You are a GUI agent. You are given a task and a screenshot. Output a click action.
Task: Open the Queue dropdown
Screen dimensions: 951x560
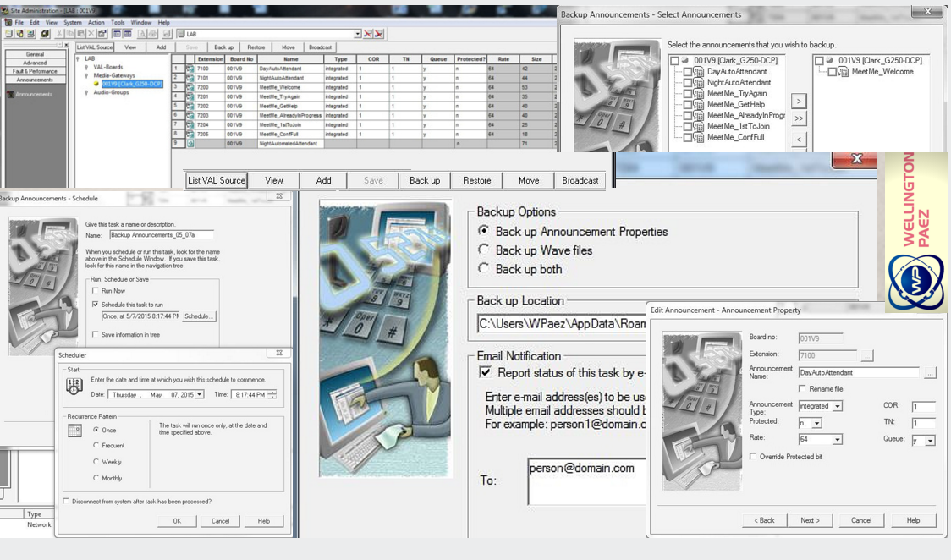coord(930,441)
